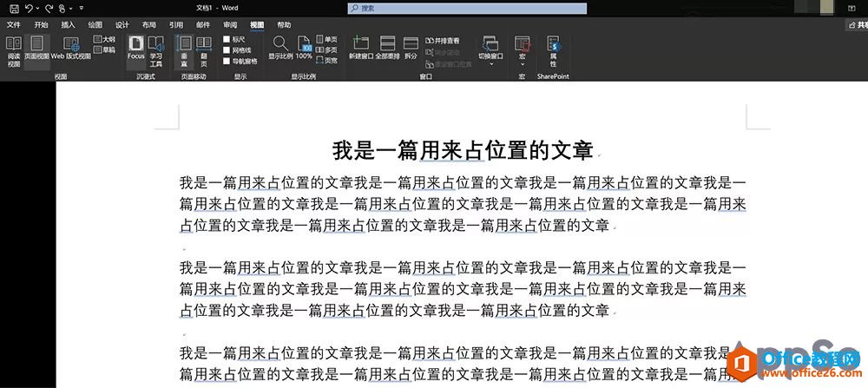The image size is (868, 388).
Task: Open SharePoint 属性 properties
Action: tap(553, 50)
